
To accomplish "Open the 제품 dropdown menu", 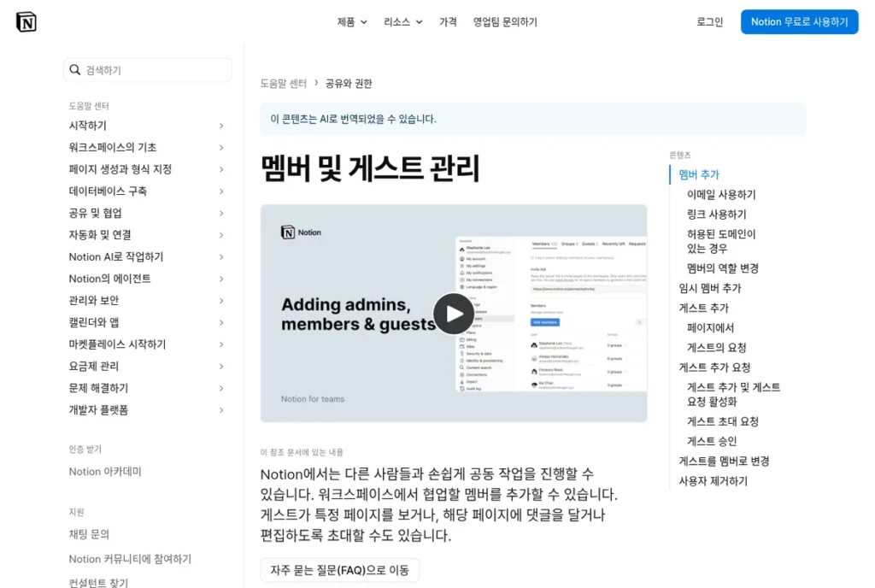I will pyautogui.click(x=352, y=21).
